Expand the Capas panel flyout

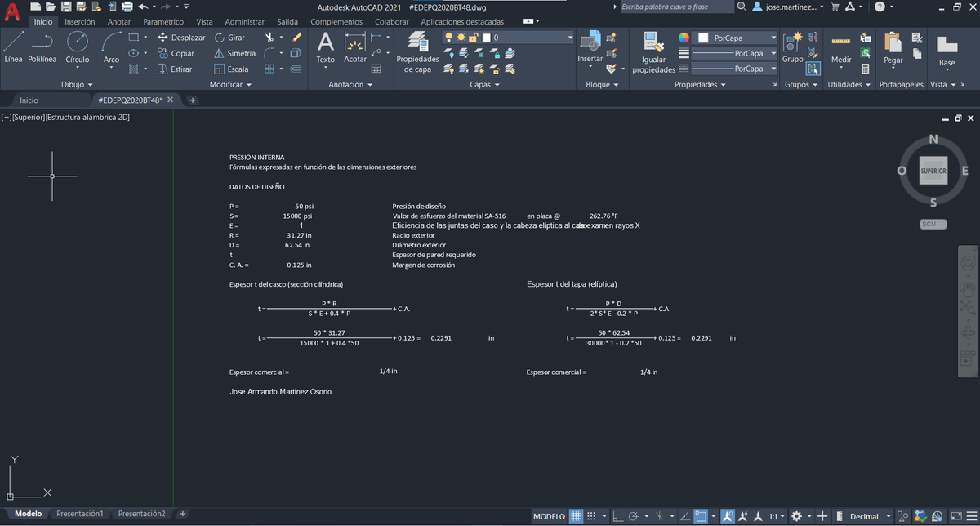pyautogui.click(x=485, y=84)
